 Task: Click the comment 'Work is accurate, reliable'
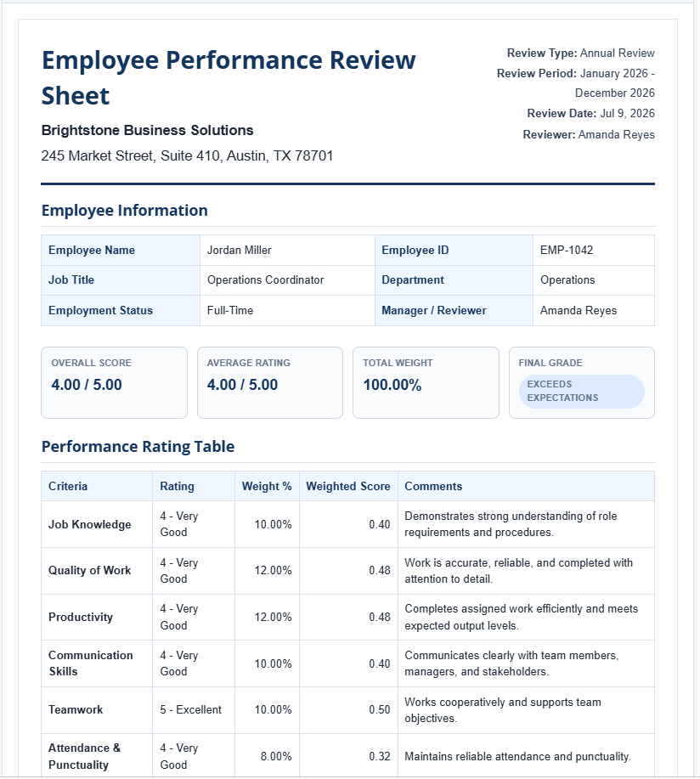(x=526, y=571)
